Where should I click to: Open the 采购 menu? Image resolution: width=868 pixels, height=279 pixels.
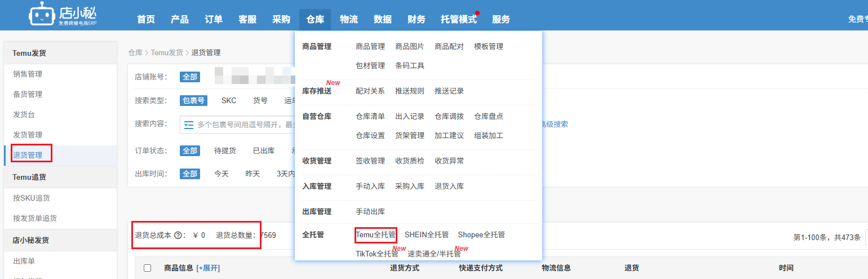[281, 19]
